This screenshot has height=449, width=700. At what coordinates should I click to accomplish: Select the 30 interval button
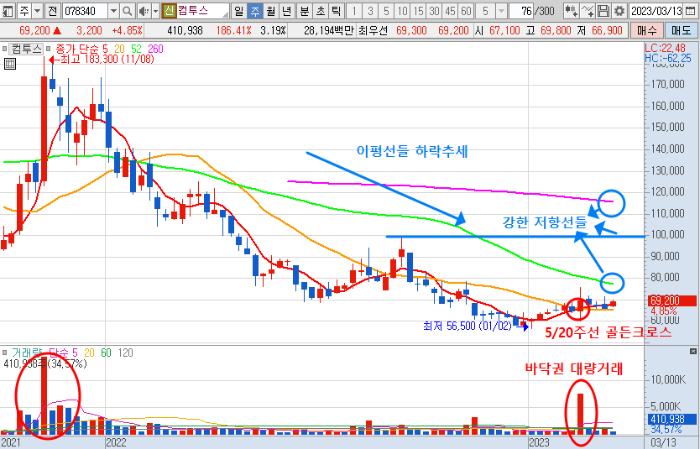(x=435, y=11)
